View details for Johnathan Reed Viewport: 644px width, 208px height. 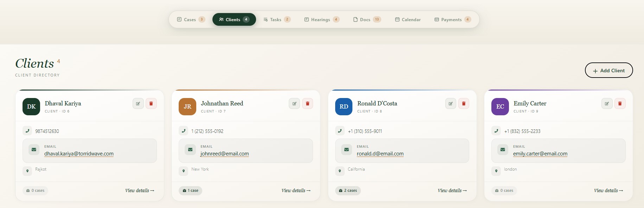coord(296,190)
